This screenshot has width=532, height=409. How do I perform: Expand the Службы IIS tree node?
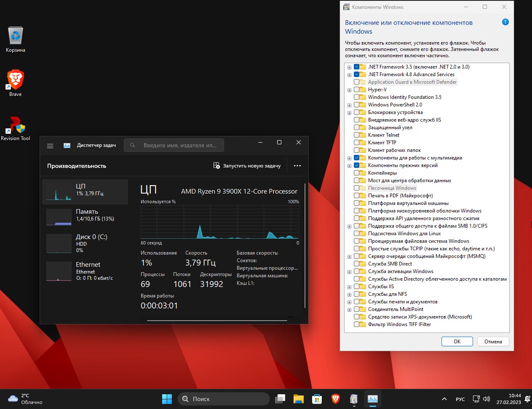click(349, 287)
